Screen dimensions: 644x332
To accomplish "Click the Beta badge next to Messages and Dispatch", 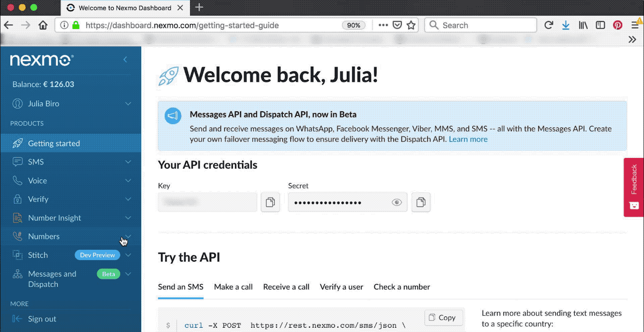I will [108, 274].
